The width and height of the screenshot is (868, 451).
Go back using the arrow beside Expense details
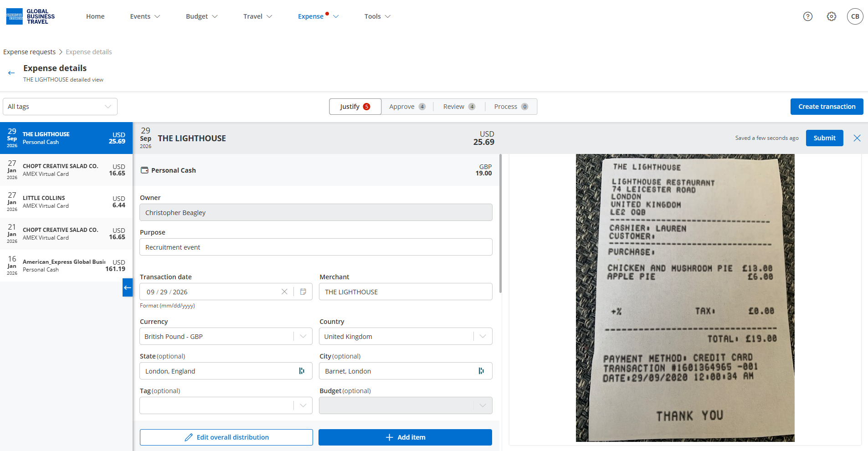pos(11,73)
